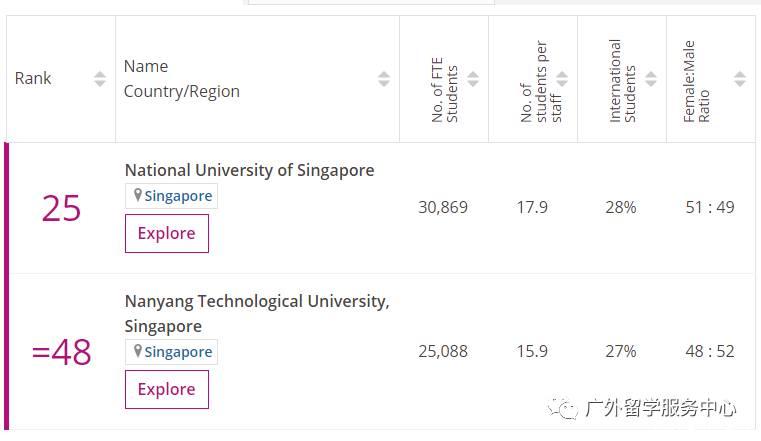
Task: Open National University of Singapore link
Action: (x=249, y=170)
